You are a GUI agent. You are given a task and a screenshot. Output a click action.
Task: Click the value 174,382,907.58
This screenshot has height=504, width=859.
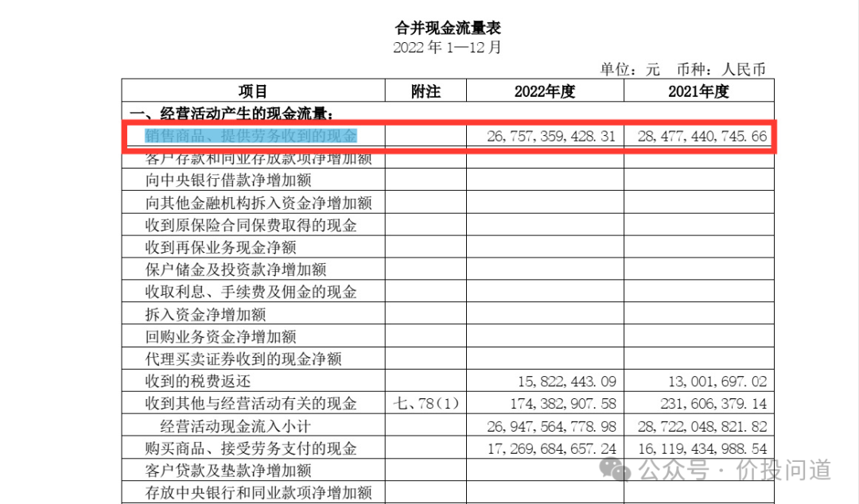563,403
